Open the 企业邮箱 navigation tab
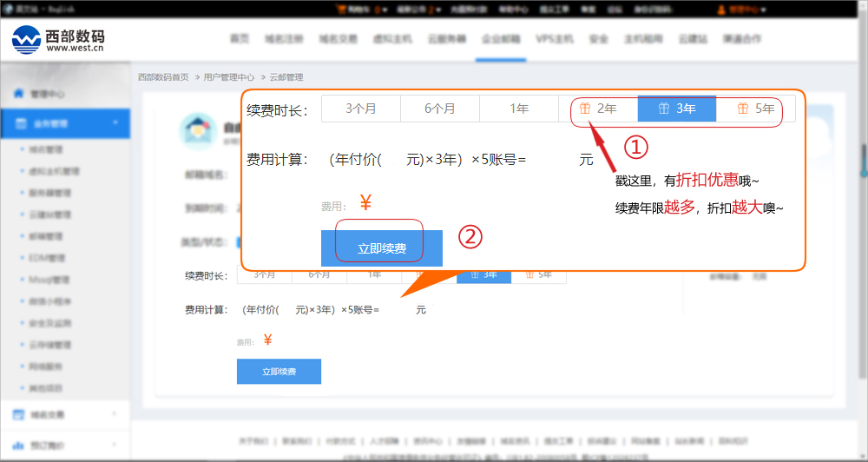 (499, 39)
